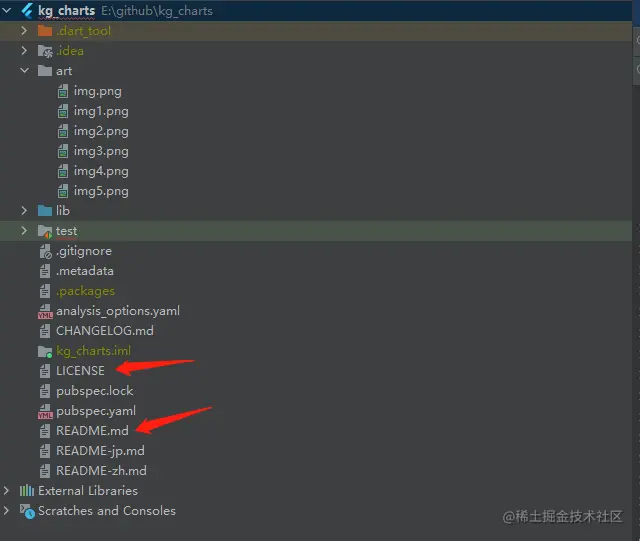Click the img2.png file icon
Screen dimensions: 640x541
[63, 131]
